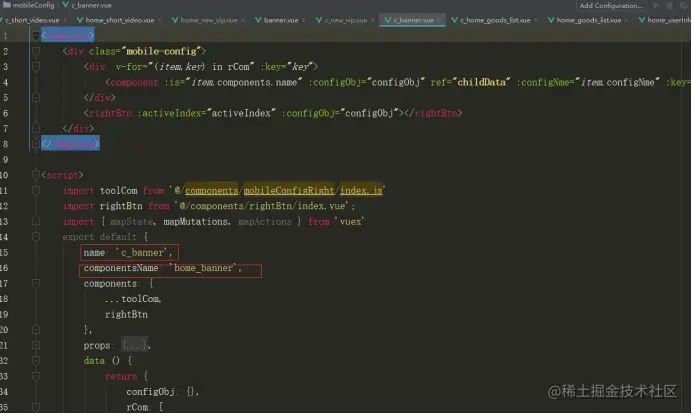Collapse the script block at line 10
Screen dimensions: 692x414
pos(36,175)
